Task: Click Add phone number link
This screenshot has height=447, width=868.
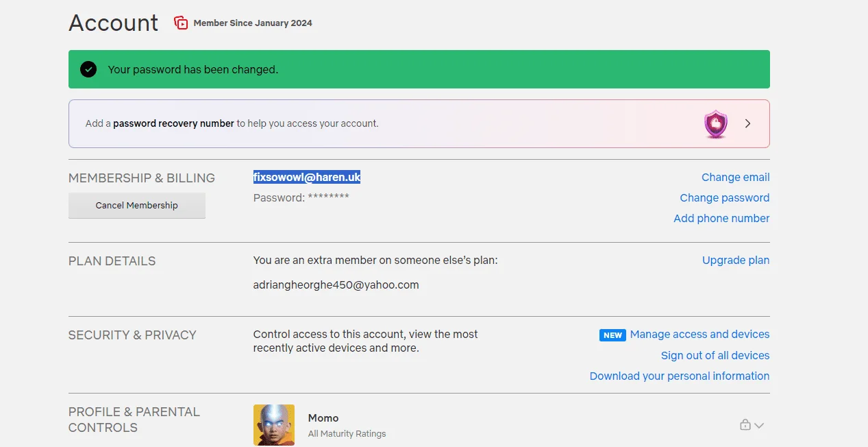Action: (721, 219)
